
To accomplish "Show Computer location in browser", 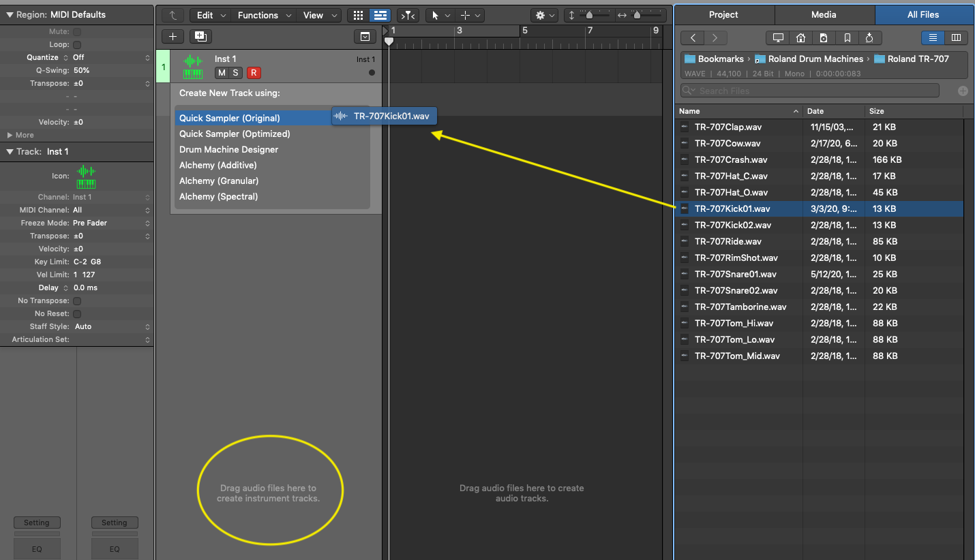I will (x=778, y=38).
